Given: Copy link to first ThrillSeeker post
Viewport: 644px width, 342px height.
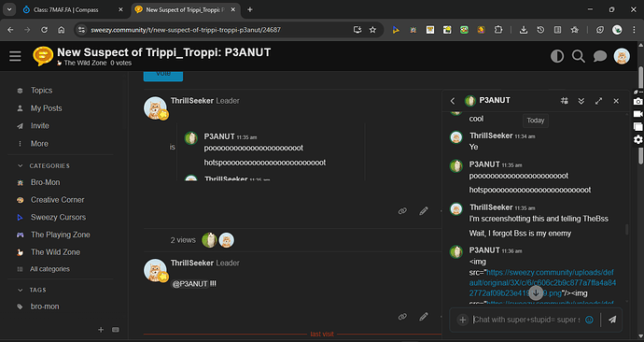Looking at the screenshot, I should click(402, 211).
